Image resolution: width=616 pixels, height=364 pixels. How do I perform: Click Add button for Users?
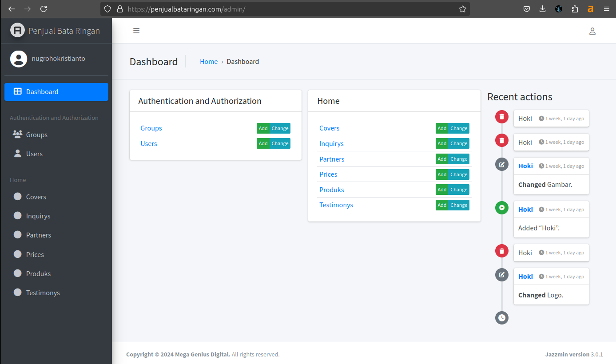(263, 143)
